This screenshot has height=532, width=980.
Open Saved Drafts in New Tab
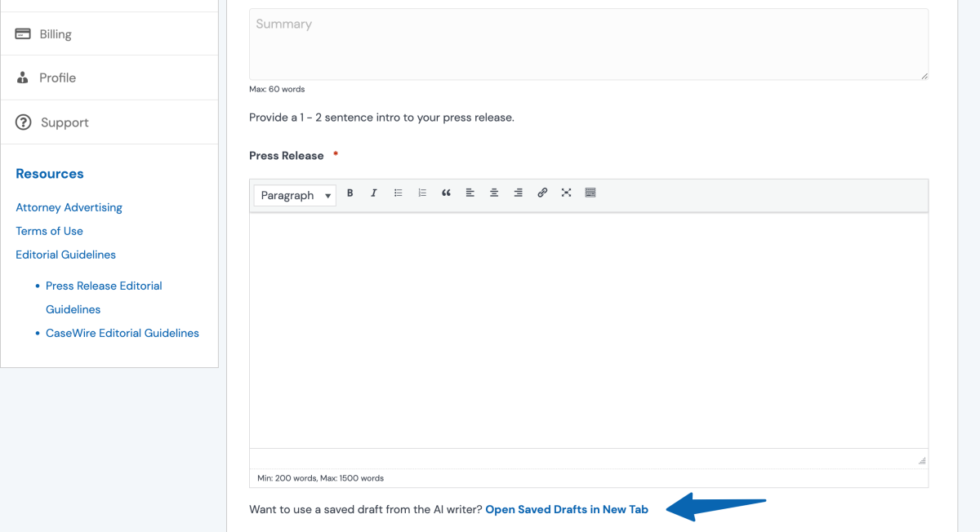click(x=567, y=509)
